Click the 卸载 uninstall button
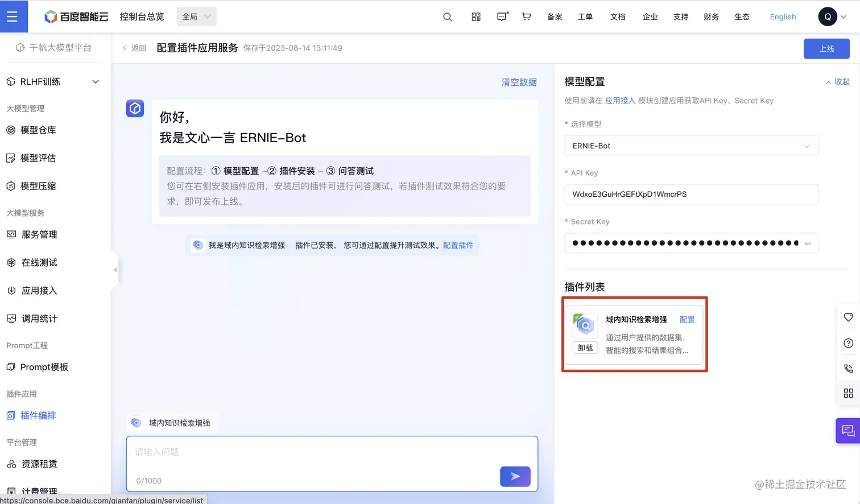This screenshot has height=504, width=860. pyautogui.click(x=585, y=348)
